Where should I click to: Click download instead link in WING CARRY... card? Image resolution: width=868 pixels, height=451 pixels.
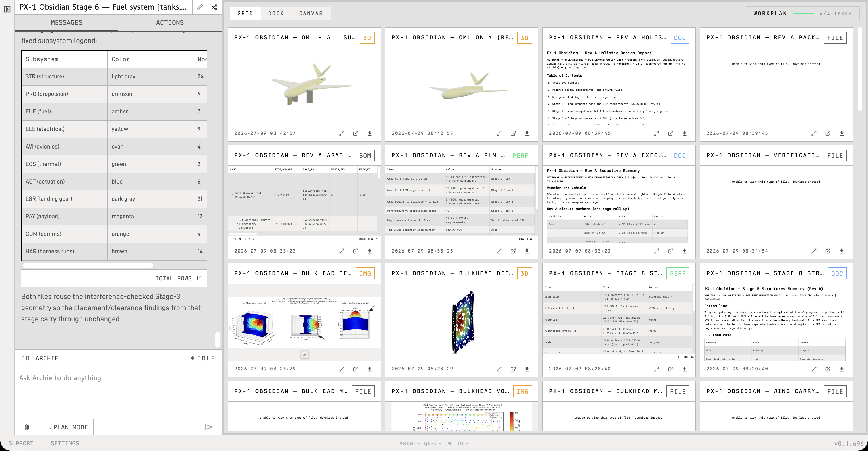806,417
